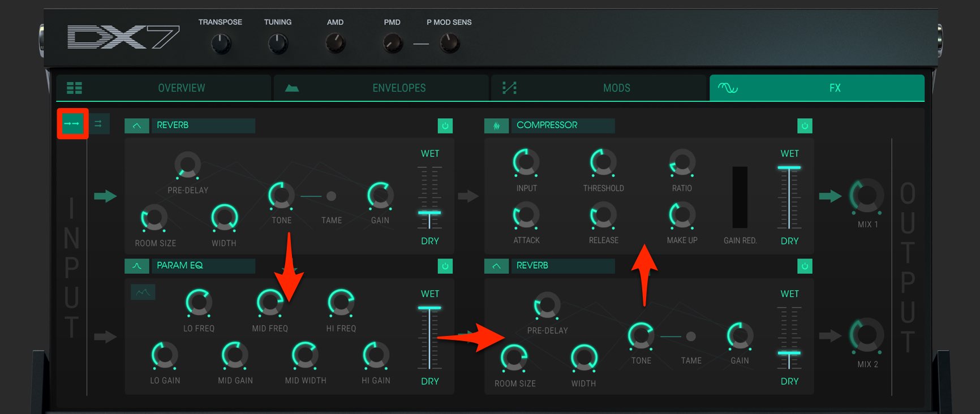Image resolution: width=980 pixels, height=414 pixels.
Task: Open the top-left Reverb effect selector dropdown
Action: (x=203, y=126)
